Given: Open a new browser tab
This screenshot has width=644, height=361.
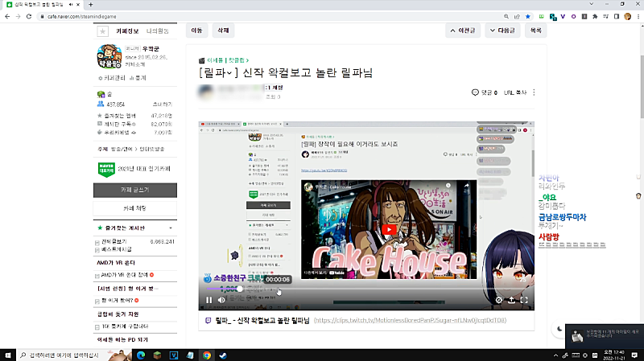Looking at the screenshot, I should (x=91, y=5).
